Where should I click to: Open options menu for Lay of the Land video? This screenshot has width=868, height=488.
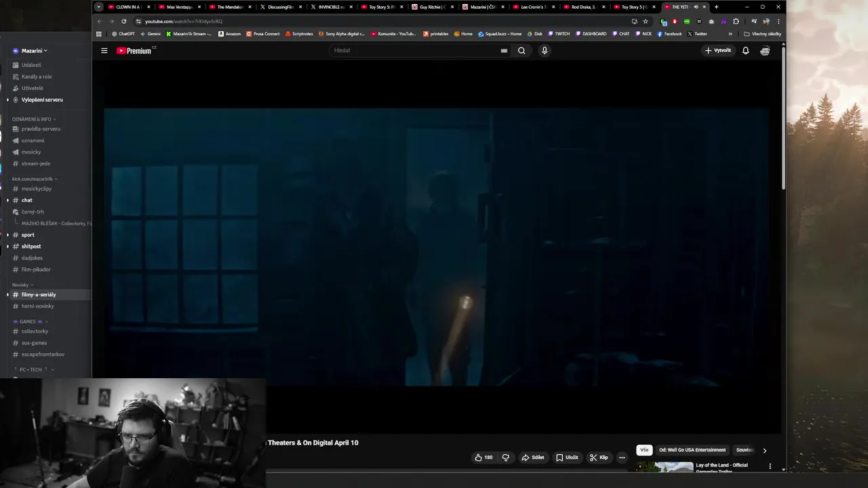tap(770, 466)
